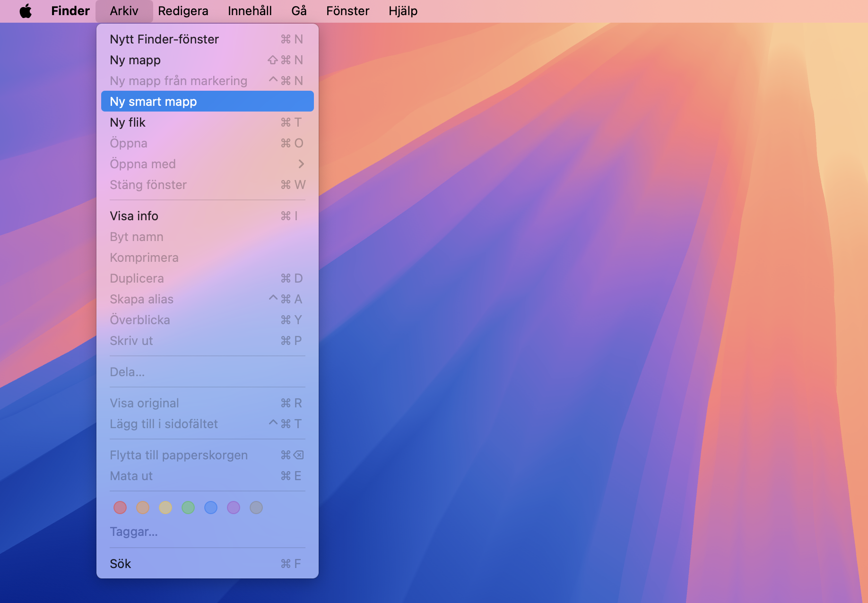Select Flytta till papperskorgen
This screenshot has width=868, height=603.
[x=208, y=455]
